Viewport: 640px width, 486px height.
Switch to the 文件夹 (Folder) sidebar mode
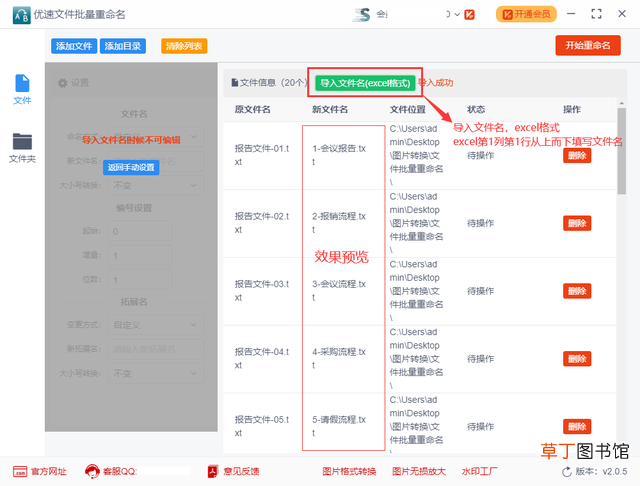pyautogui.click(x=22, y=148)
